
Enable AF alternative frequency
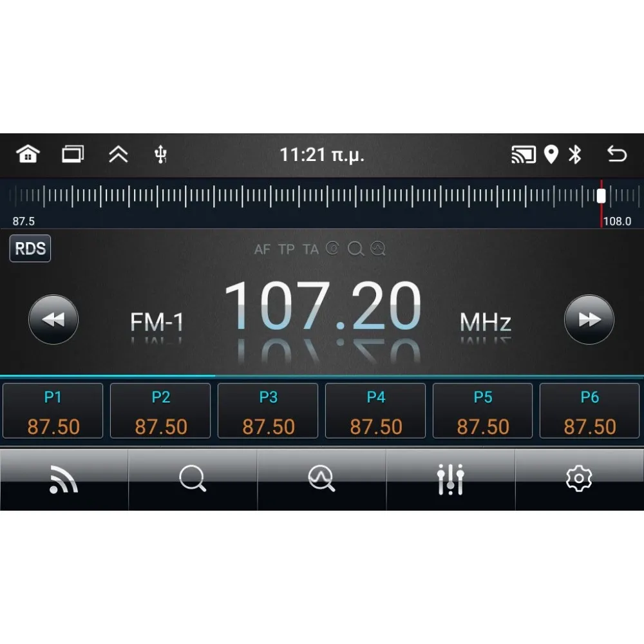(262, 250)
